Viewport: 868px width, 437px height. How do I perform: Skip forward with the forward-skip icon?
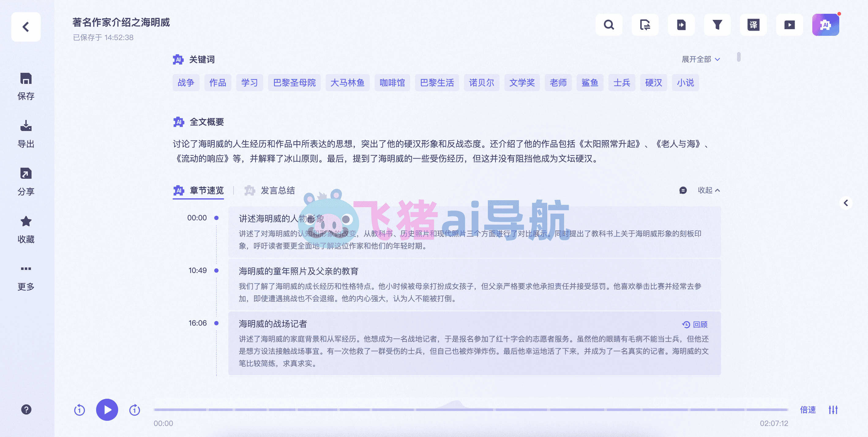135,410
